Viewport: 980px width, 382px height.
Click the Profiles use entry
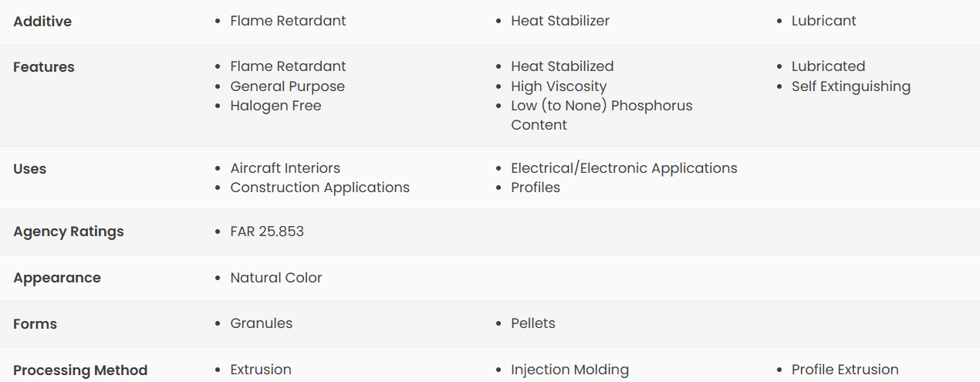click(536, 188)
